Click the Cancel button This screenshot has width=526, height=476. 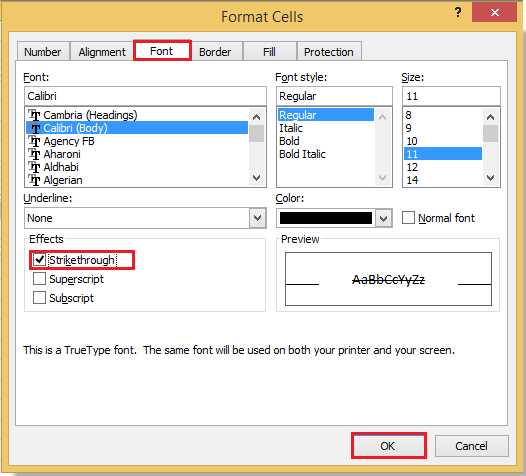472,446
